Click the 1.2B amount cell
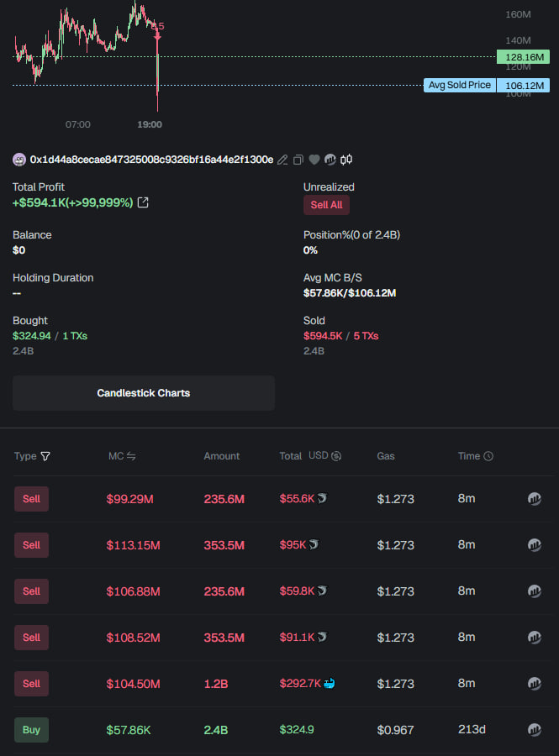559x756 pixels. tap(215, 684)
